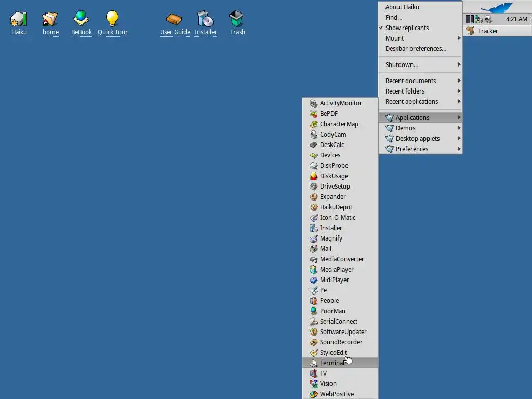
Task: Open the Mail application entry
Action: [x=340, y=249]
